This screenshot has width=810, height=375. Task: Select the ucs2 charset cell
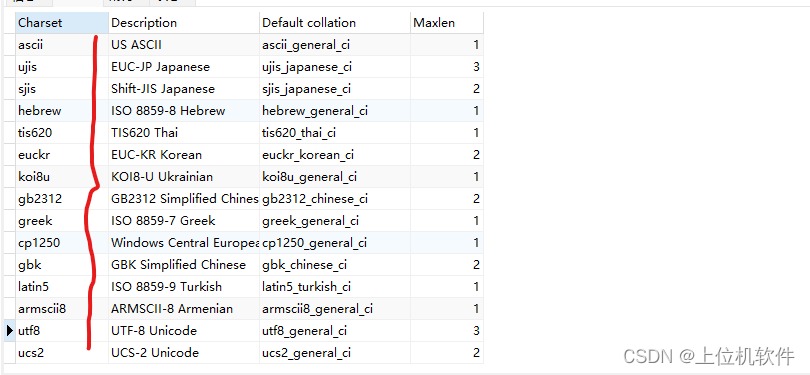pos(62,353)
